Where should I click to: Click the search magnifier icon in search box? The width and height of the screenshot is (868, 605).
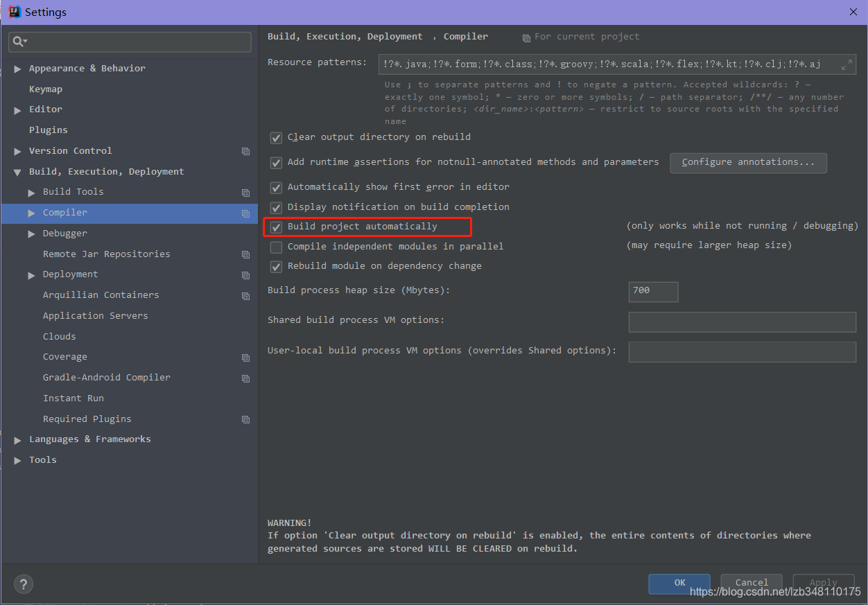point(19,42)
